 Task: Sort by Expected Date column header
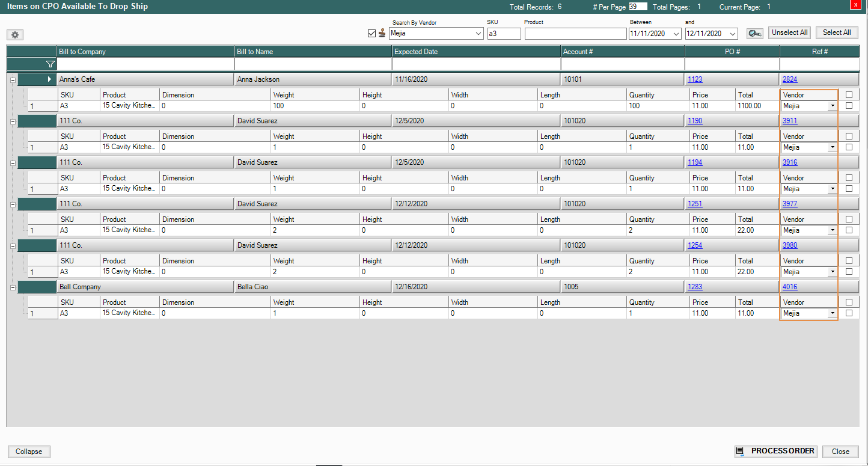coord(475,52)
